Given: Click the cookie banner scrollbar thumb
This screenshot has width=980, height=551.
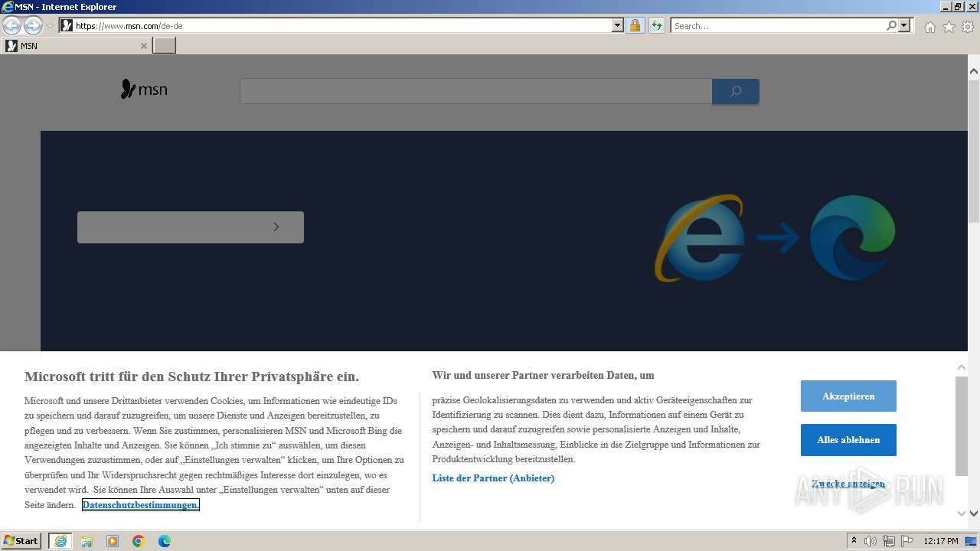Looking at the screenshot, I should [962, 425].
